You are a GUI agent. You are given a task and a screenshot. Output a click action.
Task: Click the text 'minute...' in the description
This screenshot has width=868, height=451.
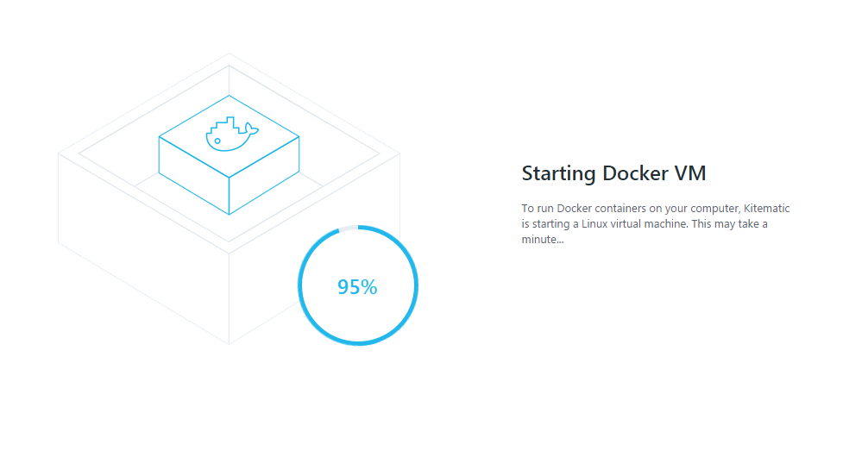pyautogui.click(x=543, y=240)
